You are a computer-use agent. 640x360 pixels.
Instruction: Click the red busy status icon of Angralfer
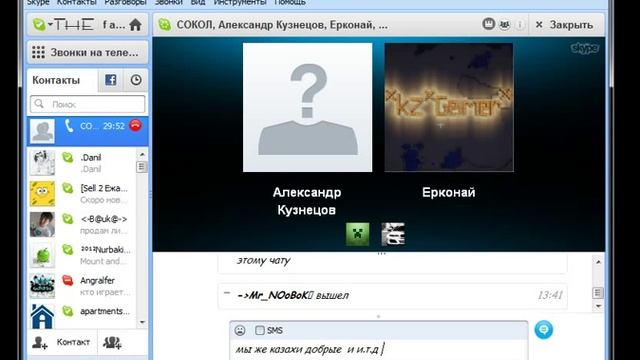[68, 280]
